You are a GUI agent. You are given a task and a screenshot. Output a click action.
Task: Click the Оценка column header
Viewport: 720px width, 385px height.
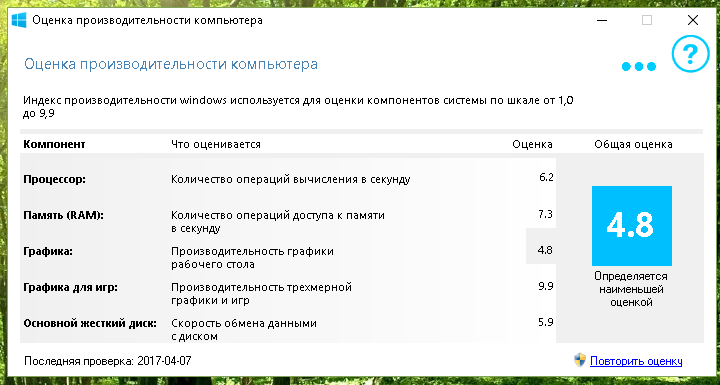point(532,144)
